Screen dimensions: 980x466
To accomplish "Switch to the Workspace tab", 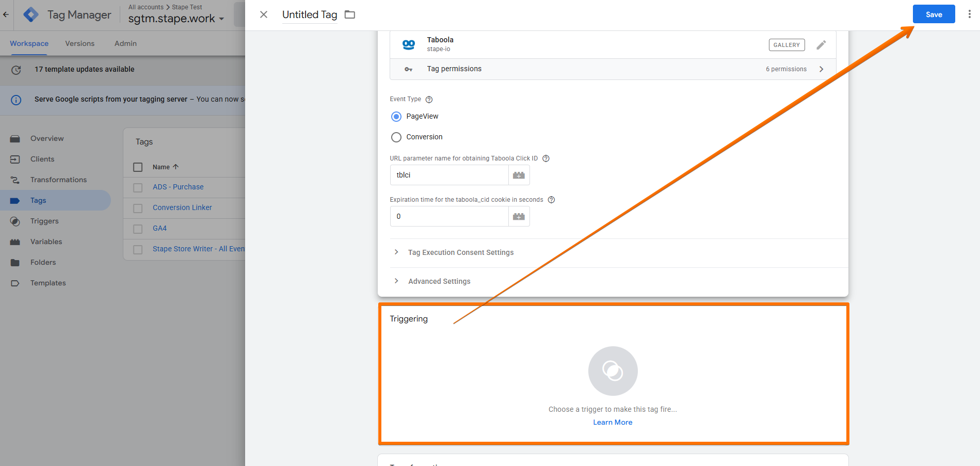I will pyautogui.click(x=29, y=43).
